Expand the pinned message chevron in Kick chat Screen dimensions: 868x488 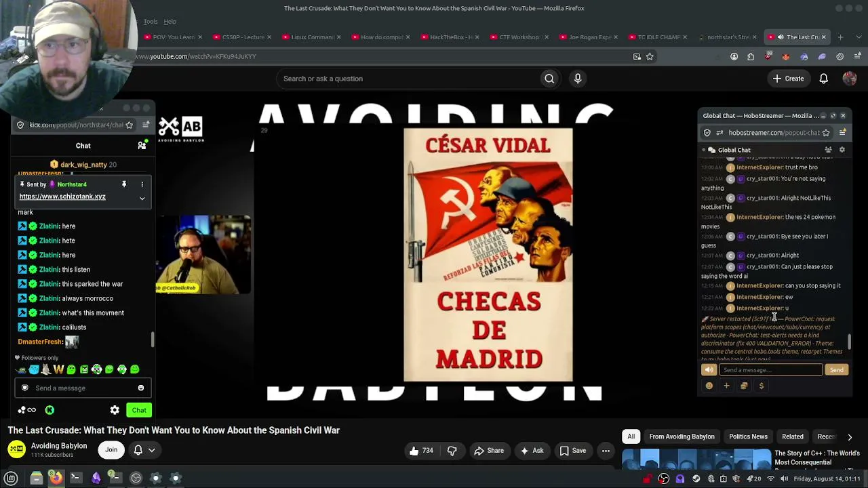pyautogui.click(x=142, y=198)
